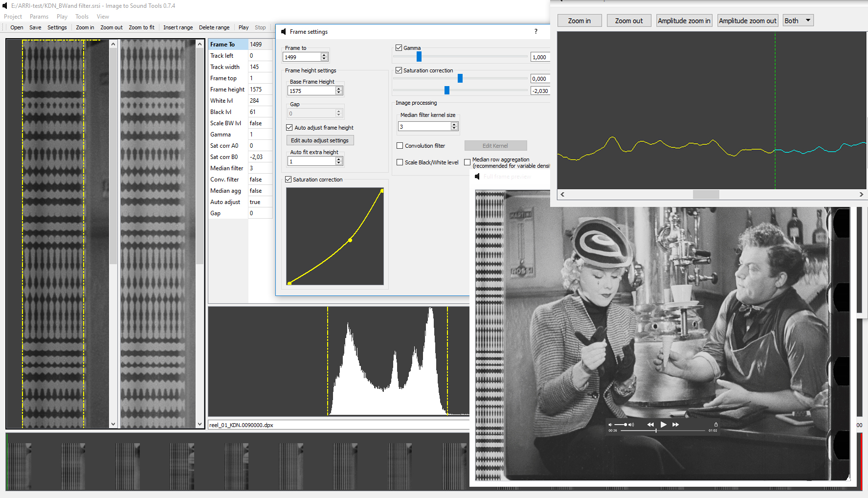Click the fast-forward icon in the video player

coord(675,425)
